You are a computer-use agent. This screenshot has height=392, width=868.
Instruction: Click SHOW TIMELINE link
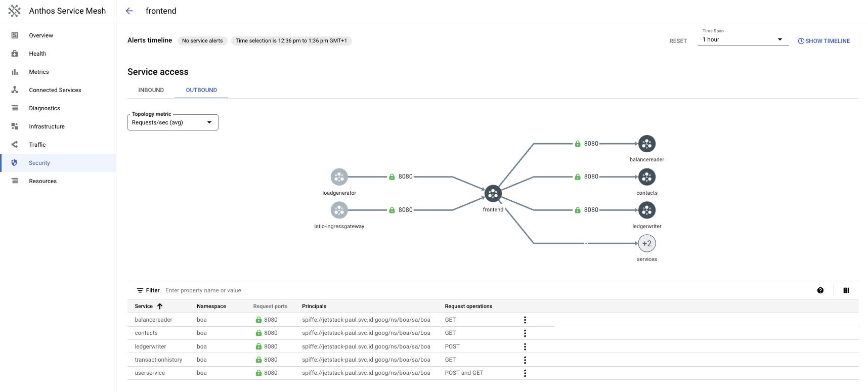[823, 41]
